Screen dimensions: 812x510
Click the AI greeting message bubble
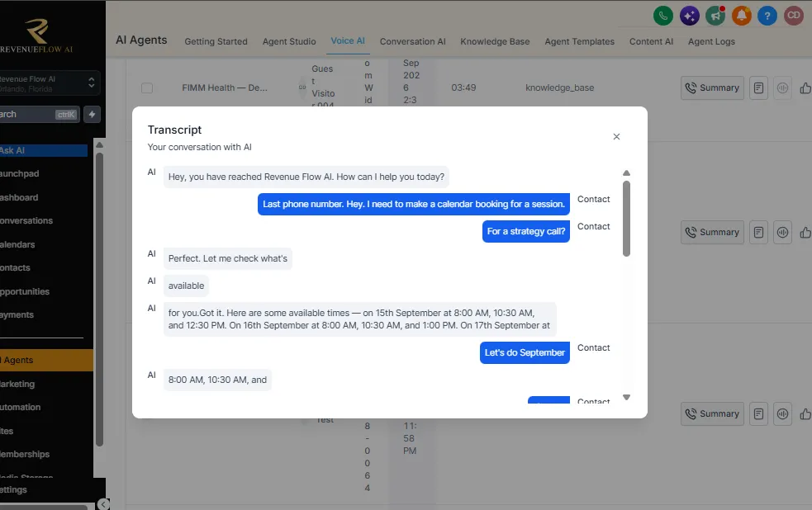306,177
